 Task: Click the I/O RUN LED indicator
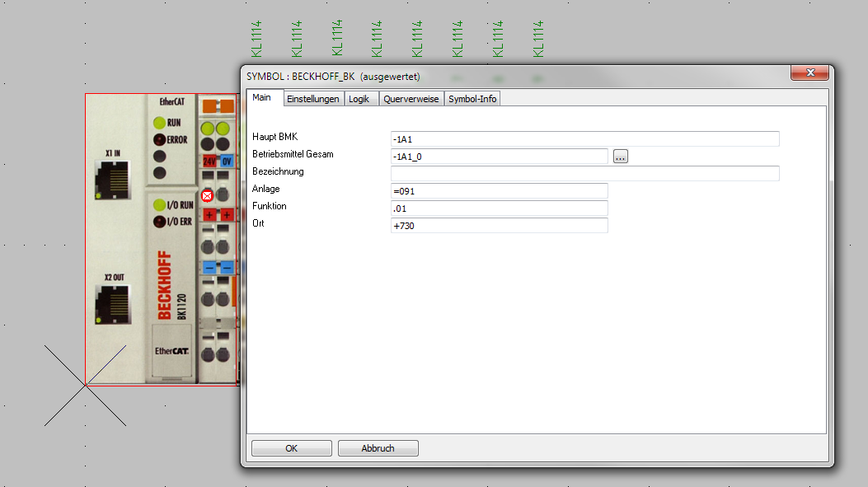click(159, 204)
